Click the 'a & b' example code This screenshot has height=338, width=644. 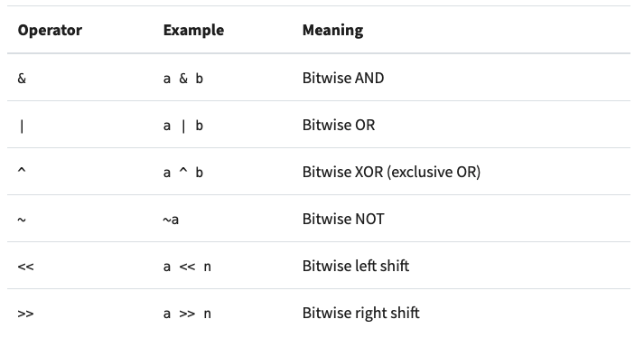click(x=183, y=78)
